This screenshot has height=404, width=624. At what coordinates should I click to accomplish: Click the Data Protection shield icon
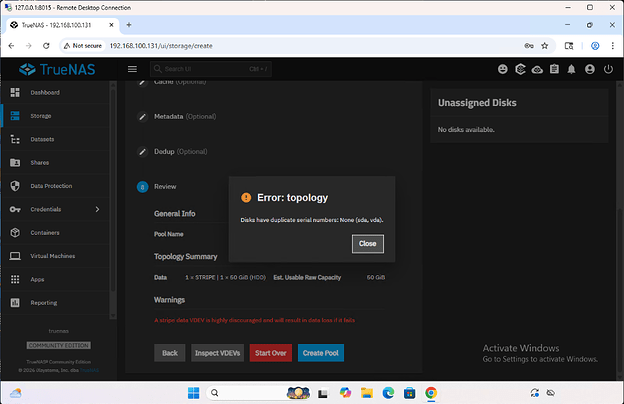15,186
